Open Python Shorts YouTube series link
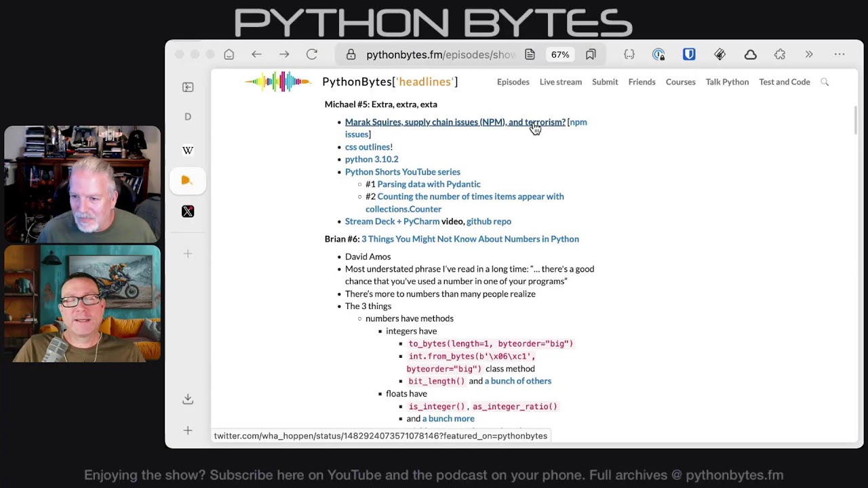Screen dimensions: 868x488 click(x=403, y=172)
